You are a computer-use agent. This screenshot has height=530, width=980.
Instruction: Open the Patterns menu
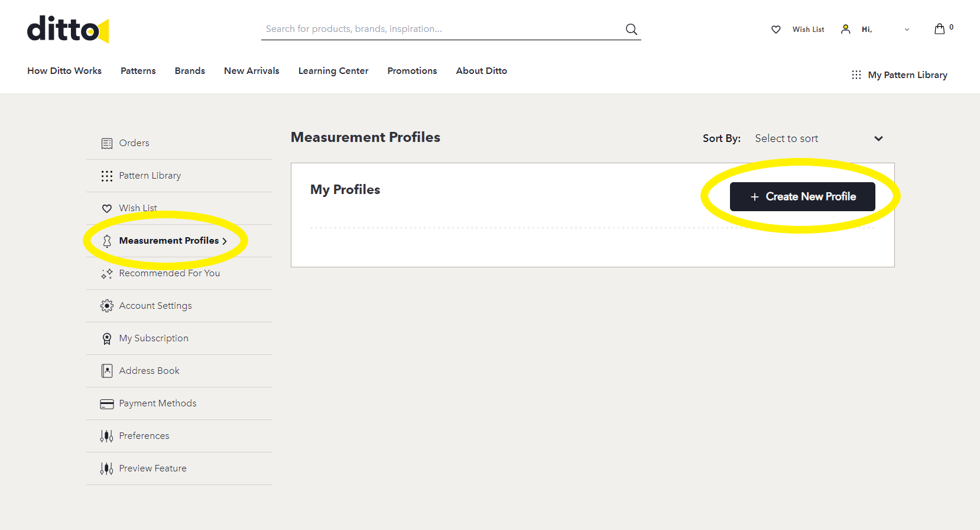click(x=138, y=70)
